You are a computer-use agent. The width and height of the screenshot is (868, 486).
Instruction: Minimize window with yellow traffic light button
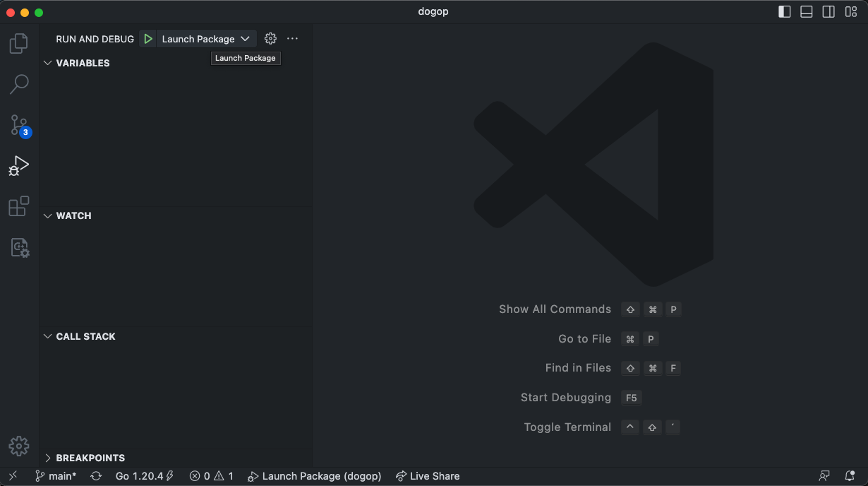pyautogui.click(x=25, y=12)
